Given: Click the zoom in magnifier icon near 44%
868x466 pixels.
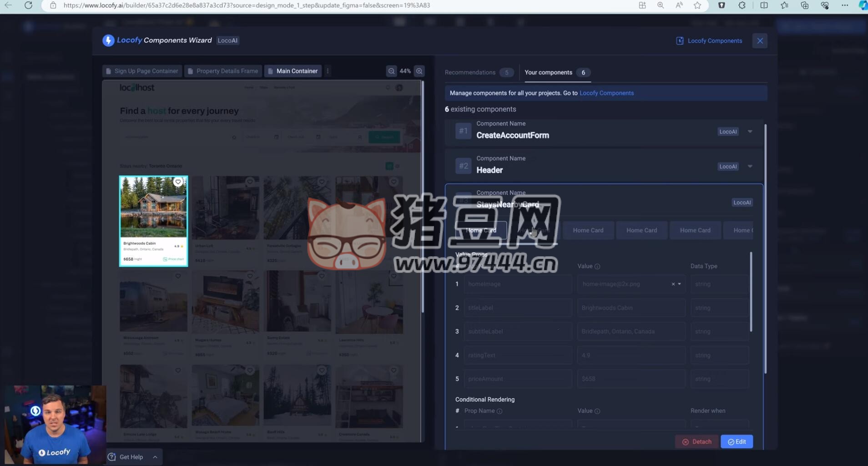Looking at the screenshot, I should [x=419, y=71].
